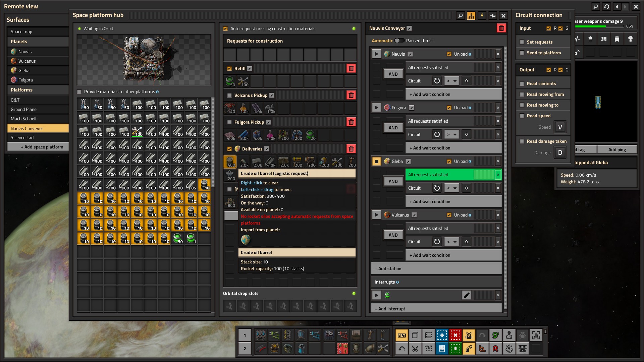This screenshot has height=362, width=644.
Task: Enable Provide materials to other platforms
Action: (x=79, y=92)
